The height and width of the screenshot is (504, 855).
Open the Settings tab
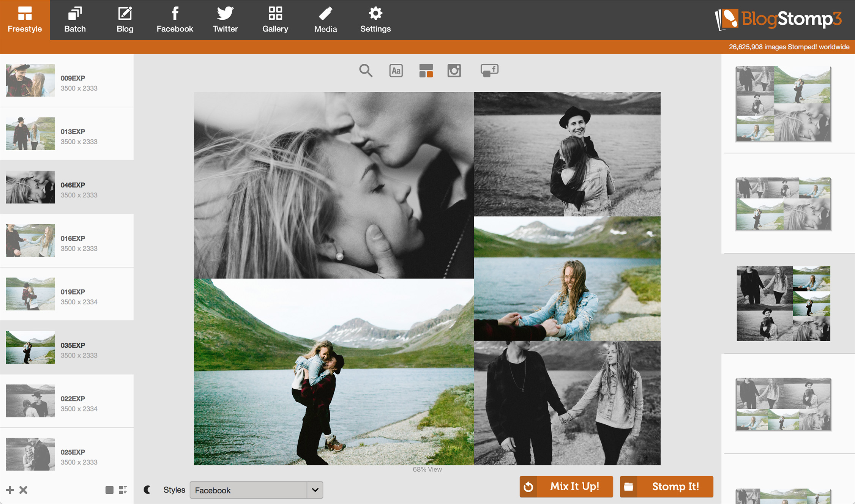point(375,20)
